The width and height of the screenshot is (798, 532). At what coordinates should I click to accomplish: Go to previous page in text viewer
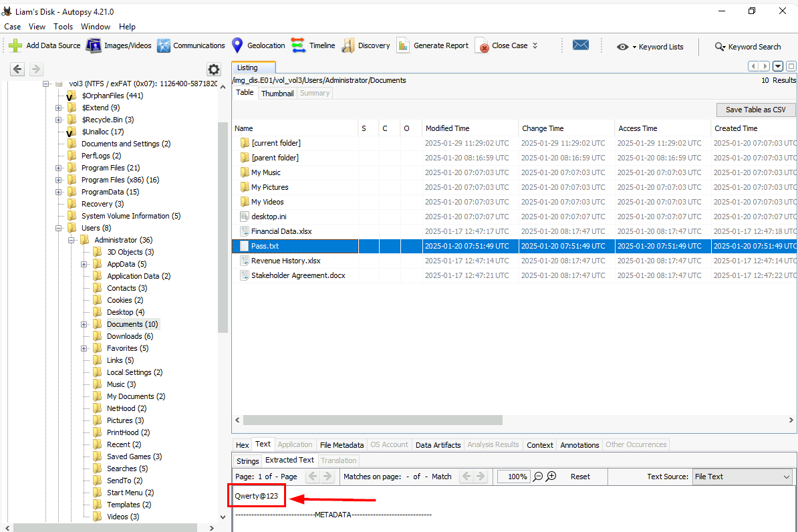313,477
